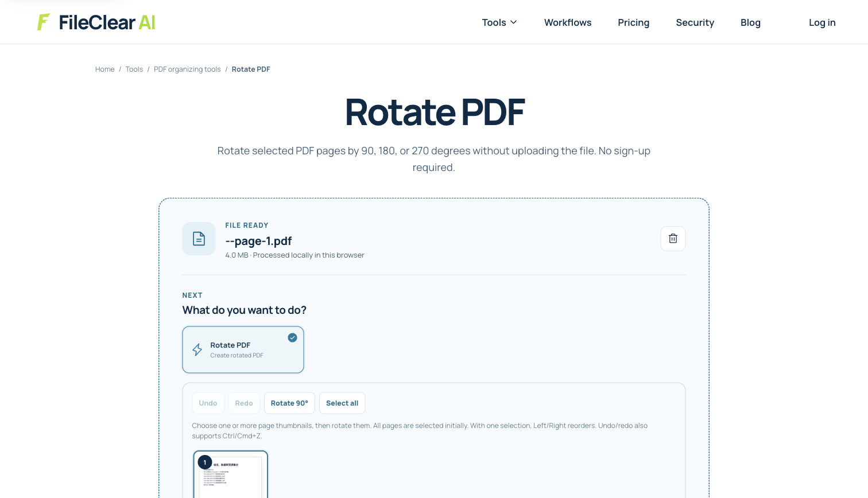Click the Redo button
Viewport: 868px width, 498px height.
(x=244, y=403)
